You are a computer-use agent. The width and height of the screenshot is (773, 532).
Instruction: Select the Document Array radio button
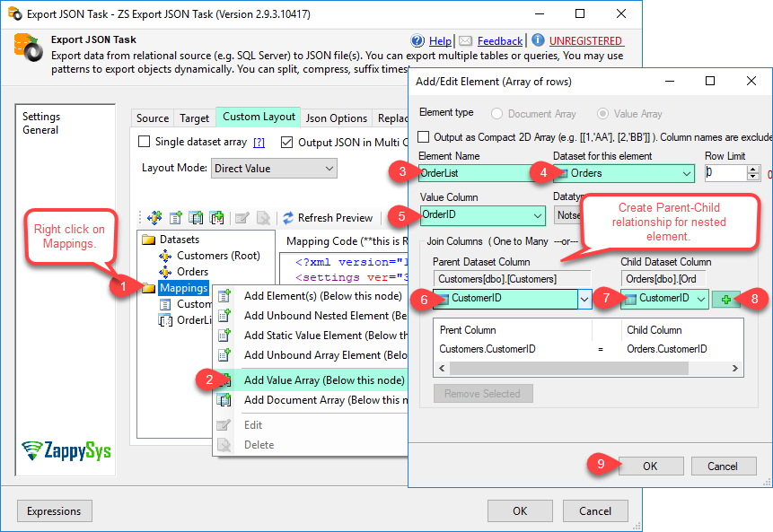click(x=496, y=114)
